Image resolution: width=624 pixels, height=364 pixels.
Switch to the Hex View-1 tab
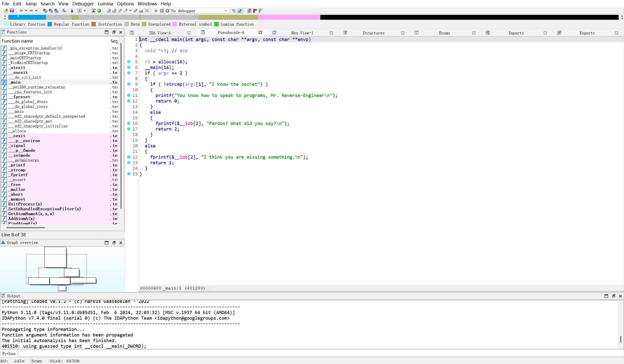point(302,33)
